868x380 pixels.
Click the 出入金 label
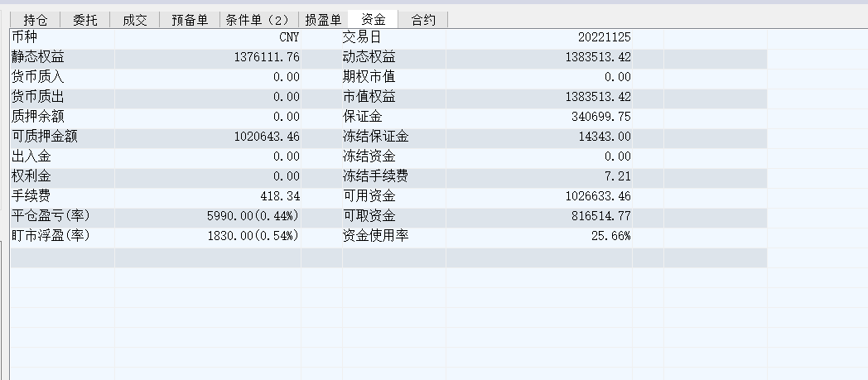31,156
